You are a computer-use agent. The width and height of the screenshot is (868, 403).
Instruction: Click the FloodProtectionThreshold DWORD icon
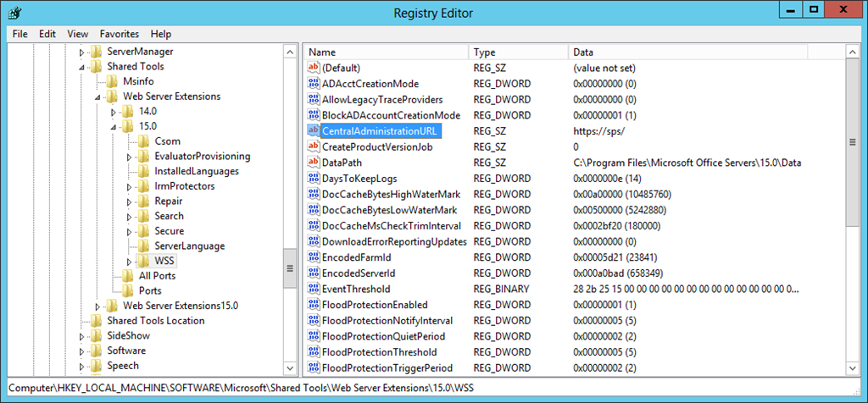(x=314, y=351)
